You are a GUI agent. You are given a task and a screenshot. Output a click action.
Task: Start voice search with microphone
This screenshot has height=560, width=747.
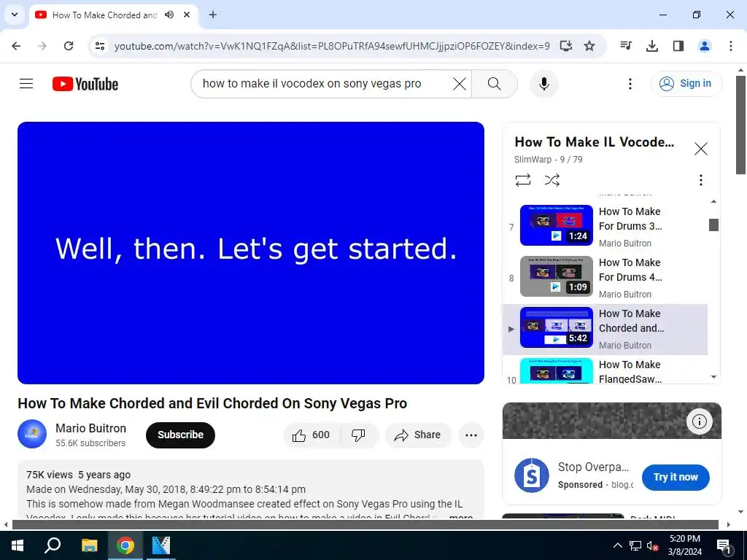[x=543, y=84]
